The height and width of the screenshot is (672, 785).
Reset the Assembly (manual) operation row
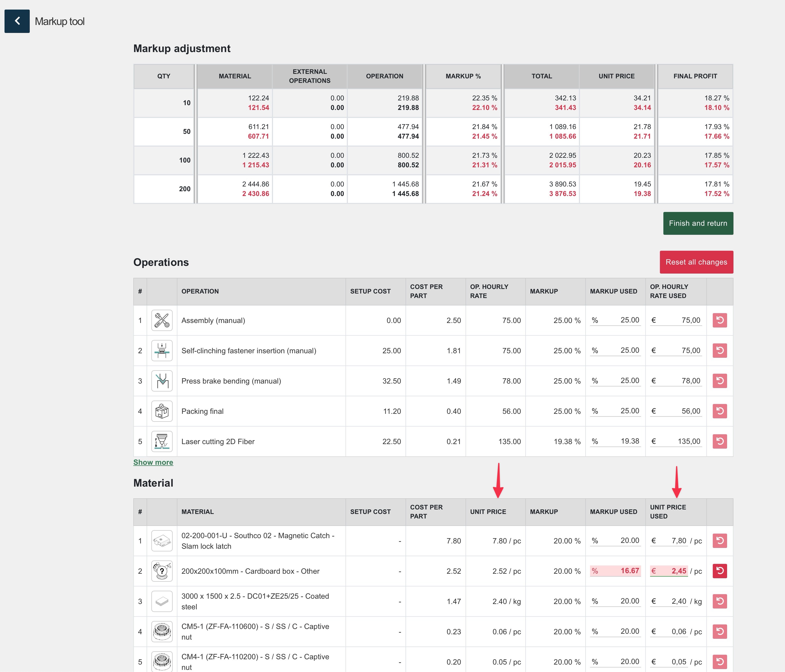click(719, 320)
